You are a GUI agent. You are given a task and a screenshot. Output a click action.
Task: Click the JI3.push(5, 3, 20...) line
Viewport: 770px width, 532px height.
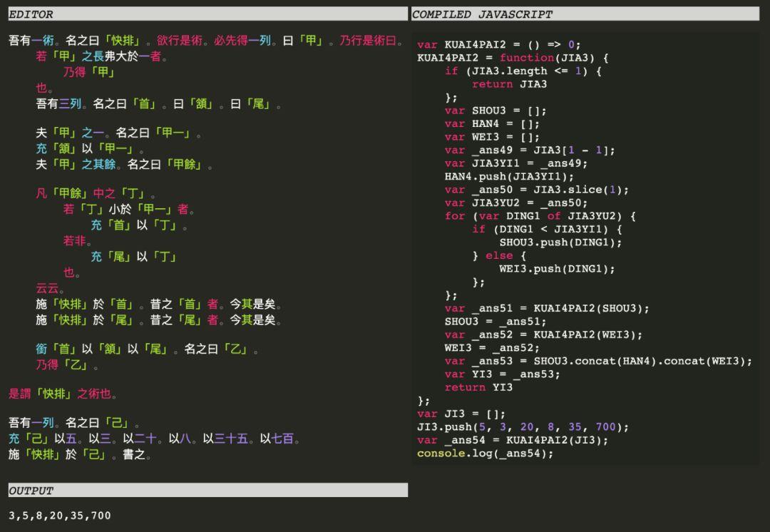(x=523, y=427)
